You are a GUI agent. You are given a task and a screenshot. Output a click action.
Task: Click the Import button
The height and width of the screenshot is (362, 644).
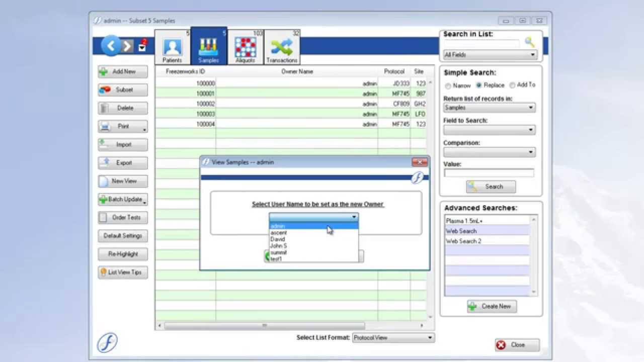click(x=123, y=145)
